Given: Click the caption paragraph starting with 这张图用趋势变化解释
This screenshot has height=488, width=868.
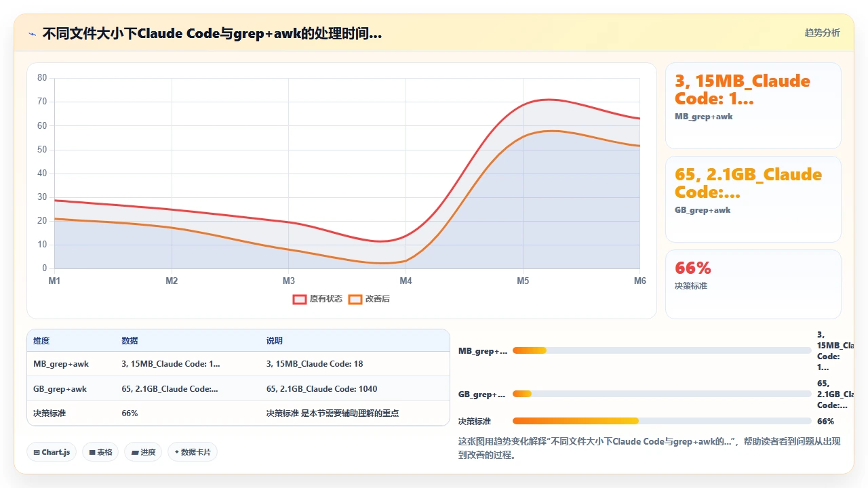Looking at the screenshot, I should tap(650, 448).
